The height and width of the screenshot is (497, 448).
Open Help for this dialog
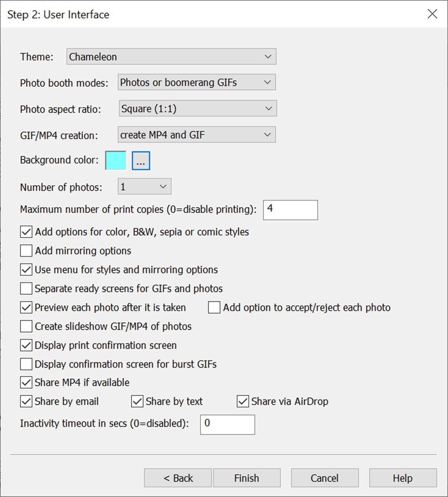tap(403, 478)
